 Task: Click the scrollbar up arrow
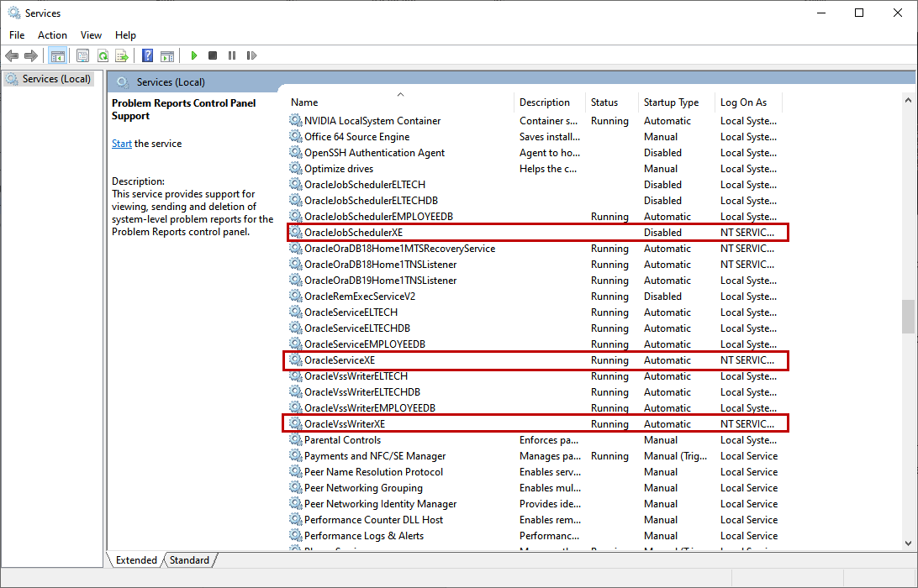click(x=908, y=101)
